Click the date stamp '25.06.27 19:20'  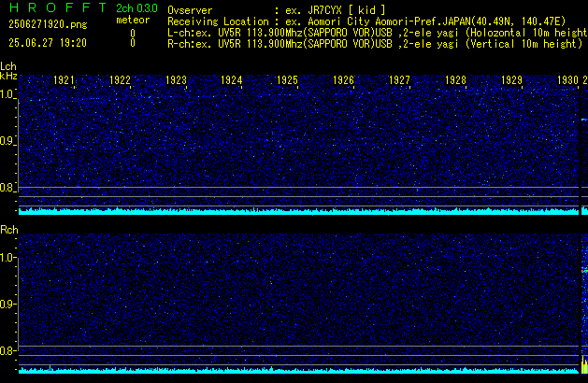click(x=48, y=43)
